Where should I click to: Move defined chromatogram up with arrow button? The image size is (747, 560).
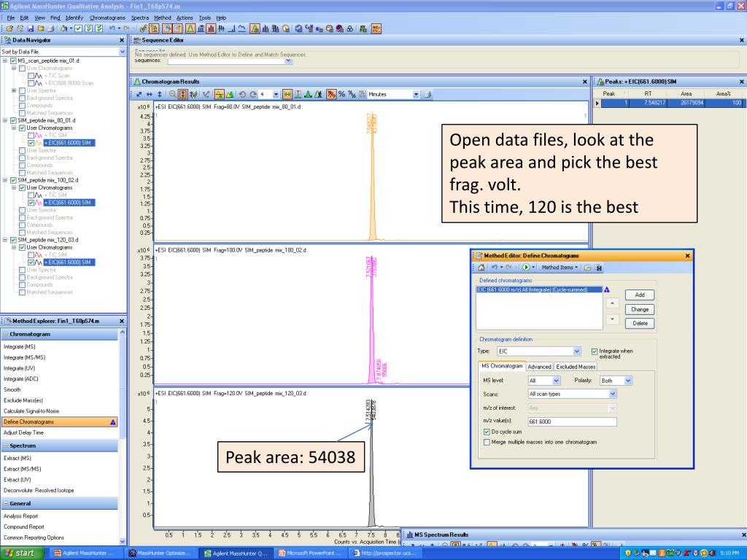pos(612,303)
